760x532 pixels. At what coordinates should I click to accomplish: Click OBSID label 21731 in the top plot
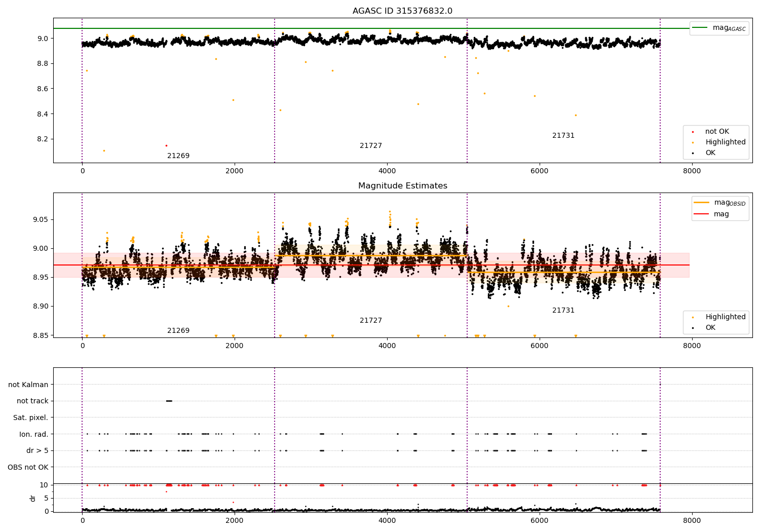click(563, 136)
